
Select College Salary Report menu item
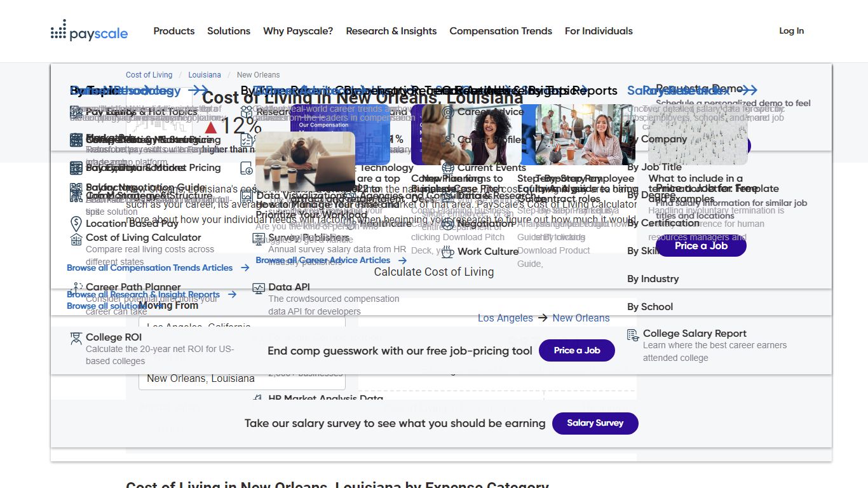(x=695, y=334)
